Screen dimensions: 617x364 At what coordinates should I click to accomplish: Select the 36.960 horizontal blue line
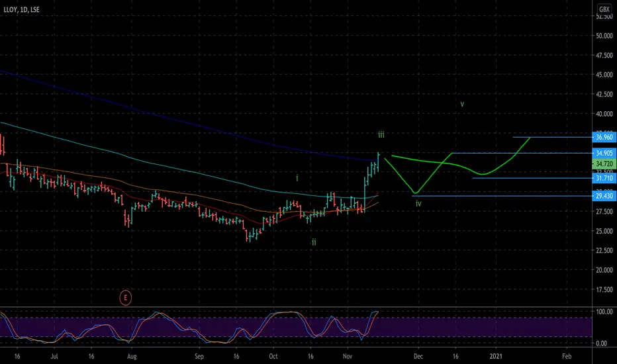(553, 137)
